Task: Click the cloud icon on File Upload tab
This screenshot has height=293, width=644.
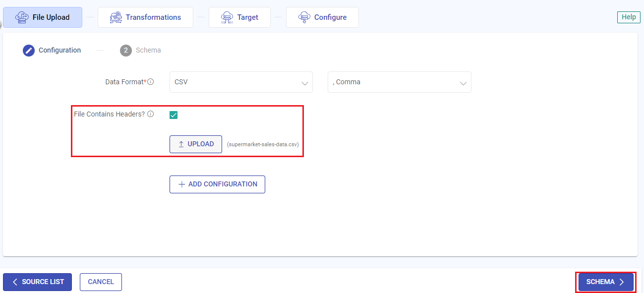Action: [22, 17]
